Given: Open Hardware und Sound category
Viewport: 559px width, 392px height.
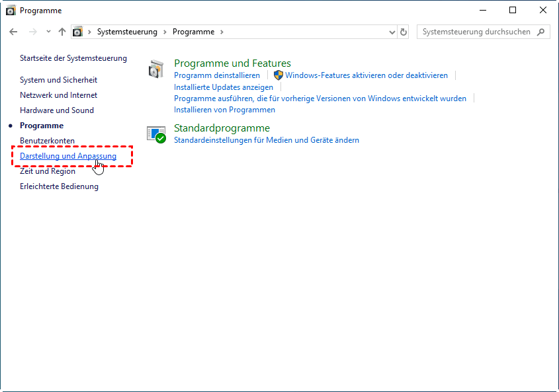Looking at the screenshot, I should (57, 110).
